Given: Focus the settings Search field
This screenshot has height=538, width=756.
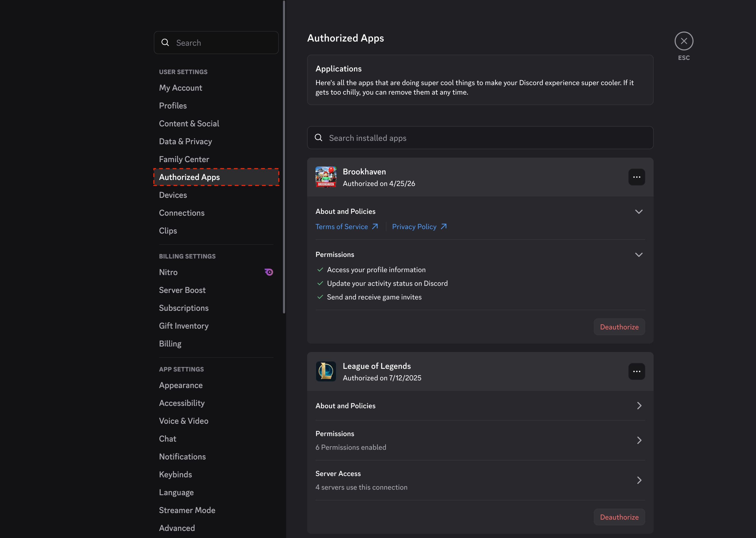Looking at the screenshot, I should coord(216,43).
